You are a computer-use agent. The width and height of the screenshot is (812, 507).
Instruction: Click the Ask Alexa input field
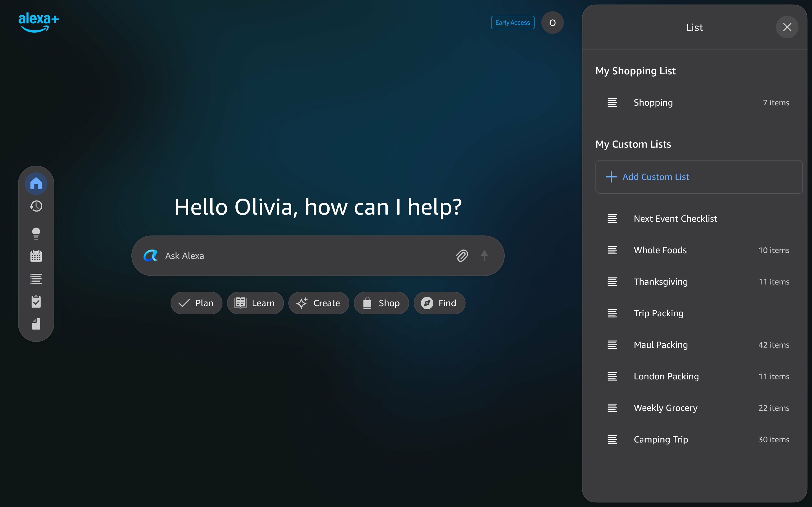pos(302,255)
